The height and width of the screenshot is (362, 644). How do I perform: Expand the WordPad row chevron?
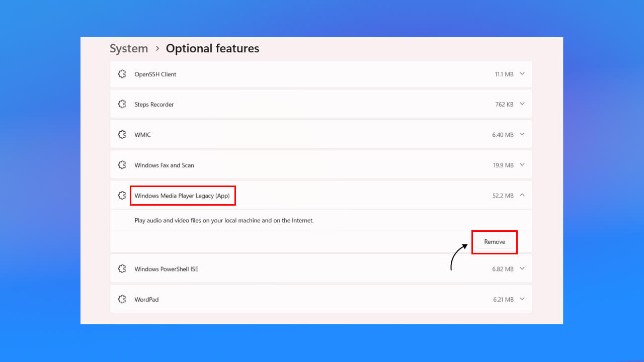pos(522,299)
